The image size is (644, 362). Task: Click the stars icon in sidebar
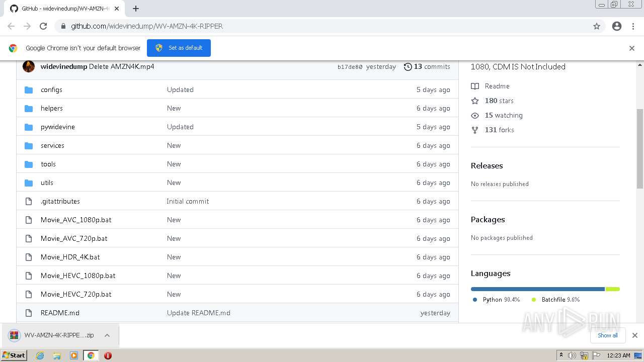point(475,101)
